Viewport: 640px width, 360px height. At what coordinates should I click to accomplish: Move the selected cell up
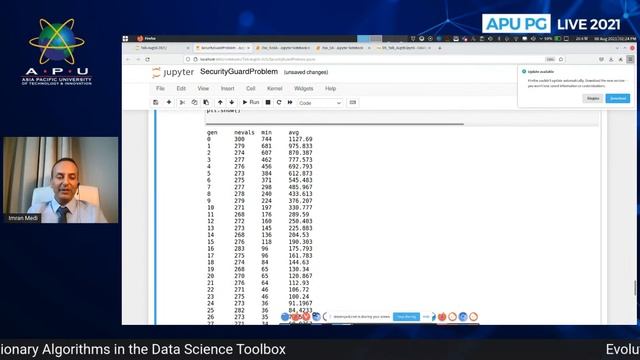220,102
